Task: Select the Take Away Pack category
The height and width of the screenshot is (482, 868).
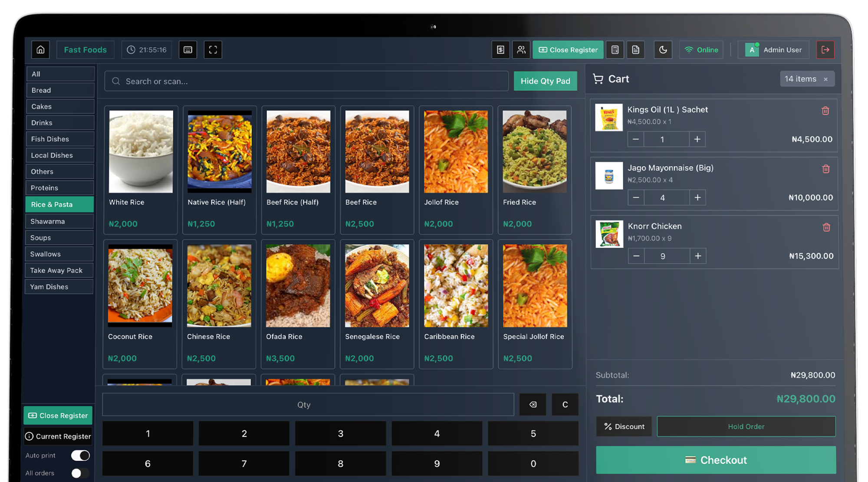Action: [x=59, y=270]
